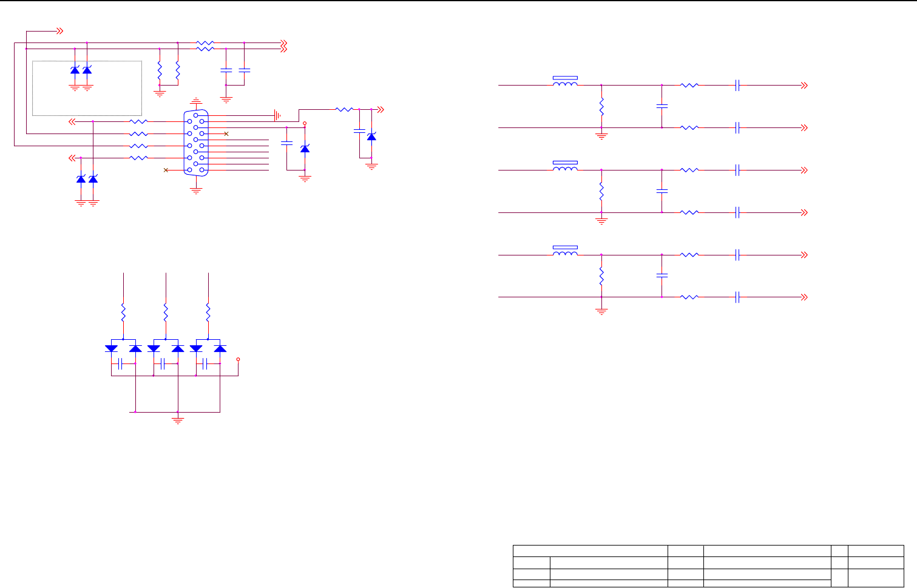This screenshot has width=917, height=588.
Task: Select the bottom inductor in the filter section
Action: 565,251
